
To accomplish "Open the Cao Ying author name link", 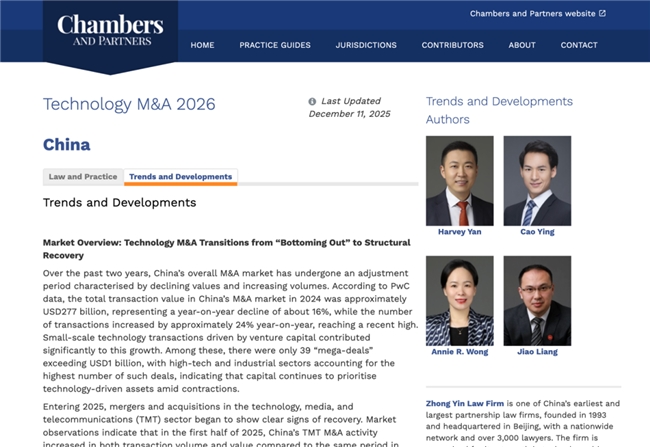I will [x=537, y=232].
